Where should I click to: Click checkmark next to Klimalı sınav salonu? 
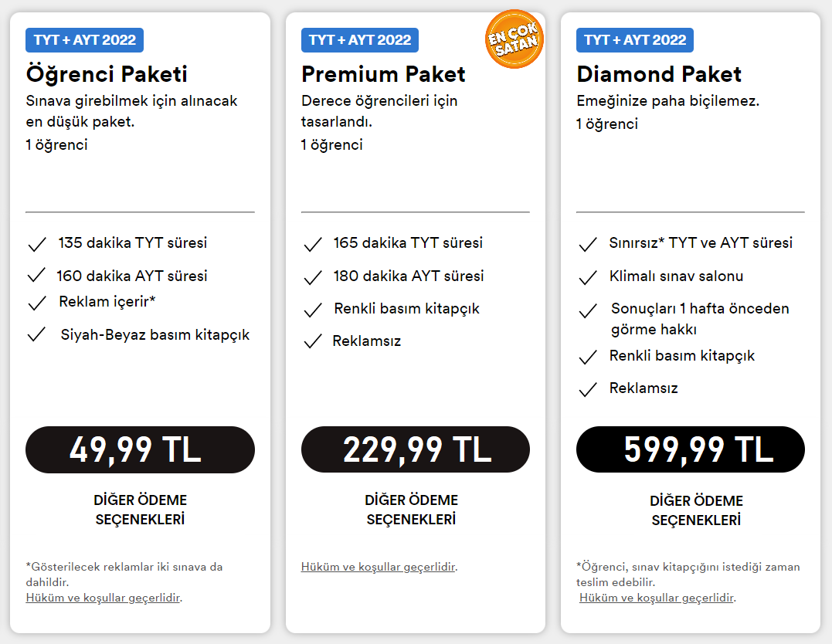tap(588, 277)
